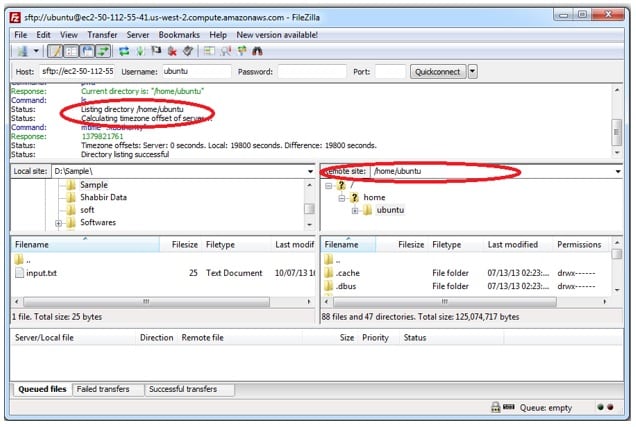Click into the Port field
636x427 pixels.
click(x=390, y=71)
